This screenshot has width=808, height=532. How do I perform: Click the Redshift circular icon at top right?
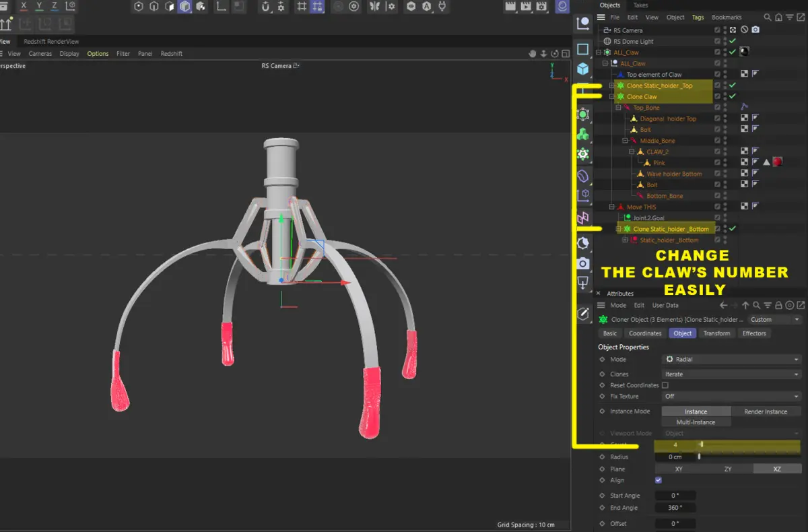coord(563,7)
